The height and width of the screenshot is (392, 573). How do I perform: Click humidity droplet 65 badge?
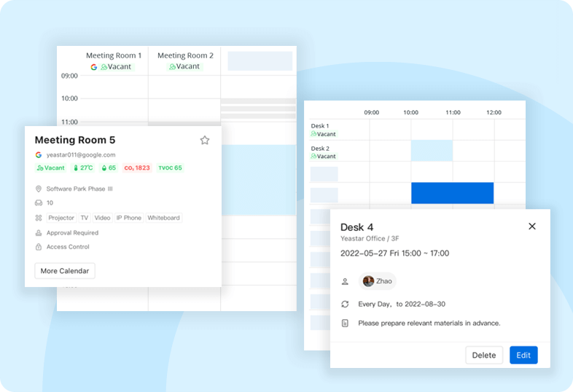tap(109, 168)
